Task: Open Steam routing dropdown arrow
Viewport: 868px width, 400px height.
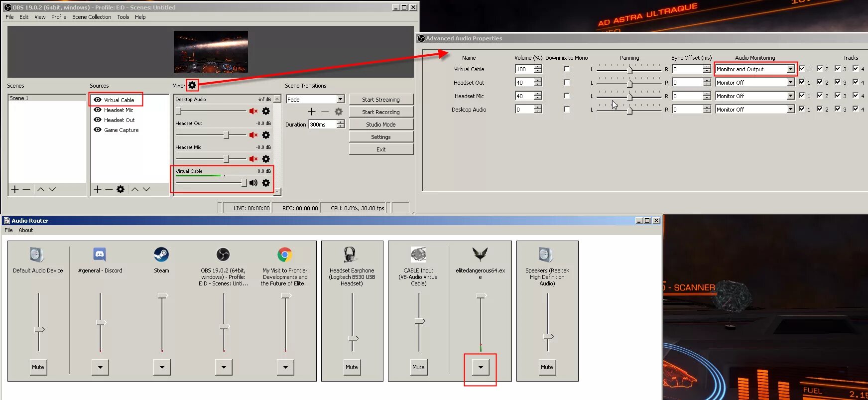Action: [x=162, y=367]
